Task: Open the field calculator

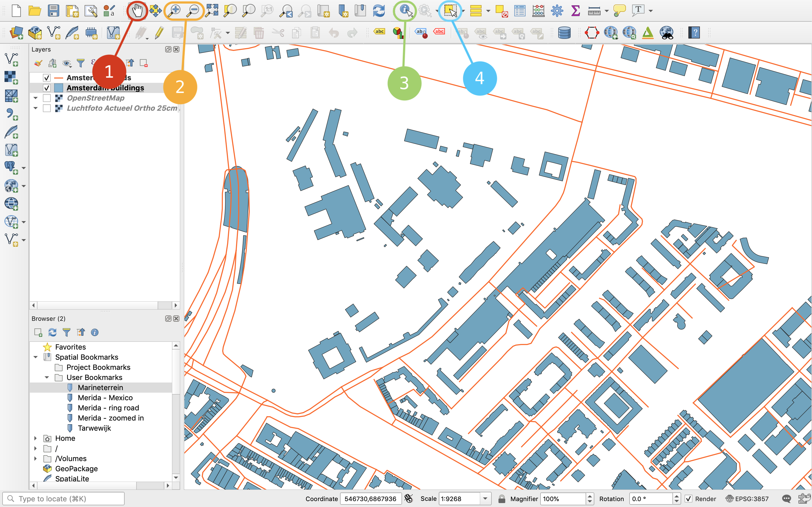Action: point(538,10)
